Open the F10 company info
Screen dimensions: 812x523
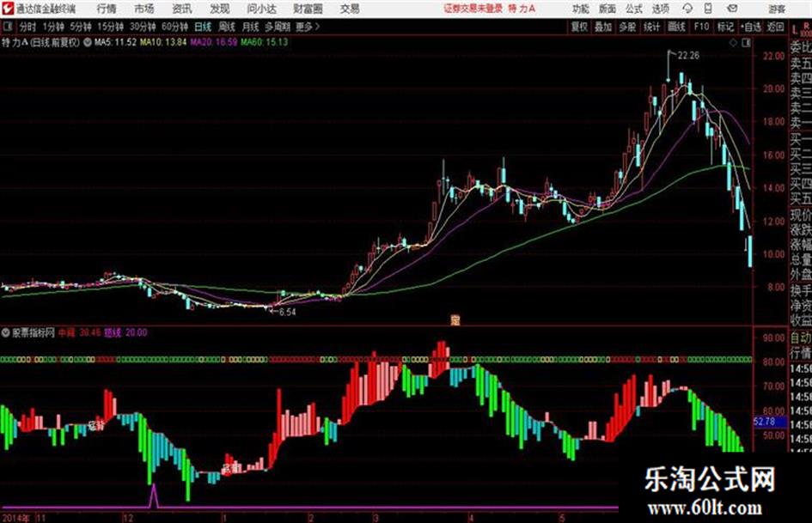pyautogui.click(x=701, y=27)
